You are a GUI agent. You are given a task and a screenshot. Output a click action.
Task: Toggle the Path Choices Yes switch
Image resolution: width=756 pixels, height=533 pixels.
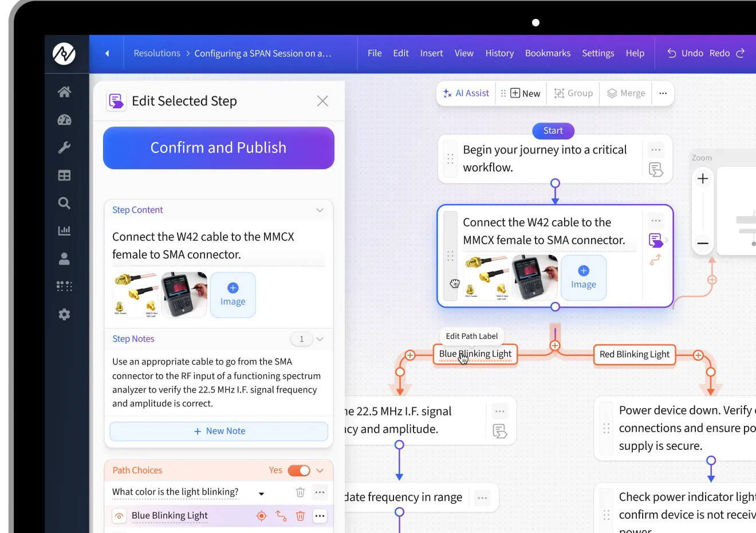[298, 471]
